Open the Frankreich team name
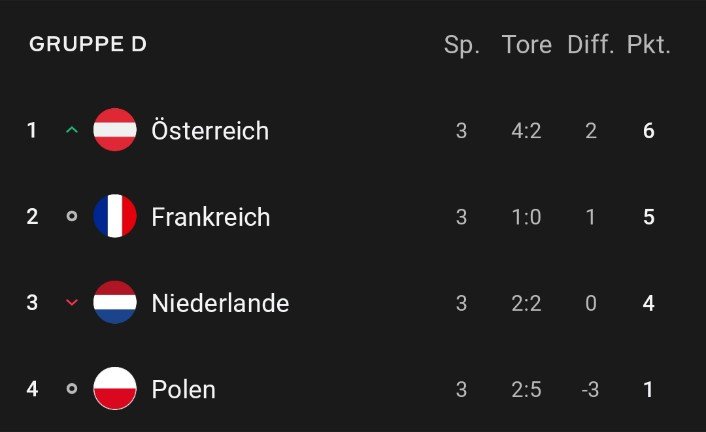This screenshot has width=706, height=432. pyautogui.click(x=211, y=217)
